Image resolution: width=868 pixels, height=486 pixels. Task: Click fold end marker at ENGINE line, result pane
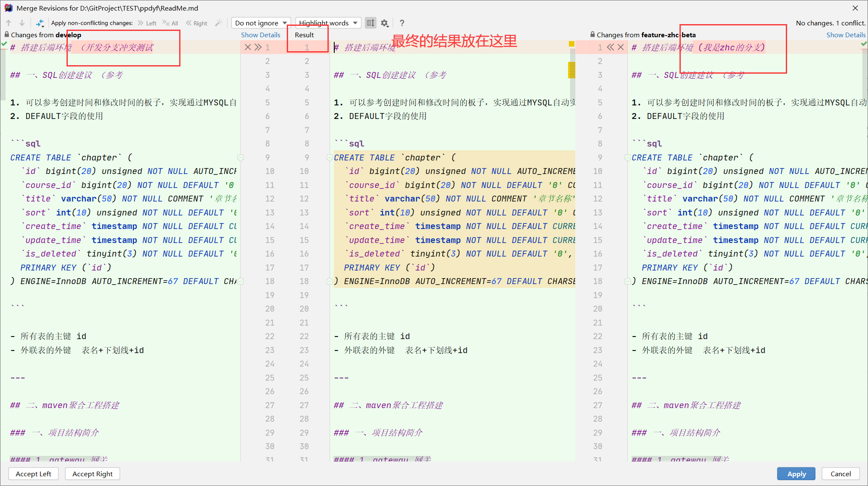(x=329, y=281)
